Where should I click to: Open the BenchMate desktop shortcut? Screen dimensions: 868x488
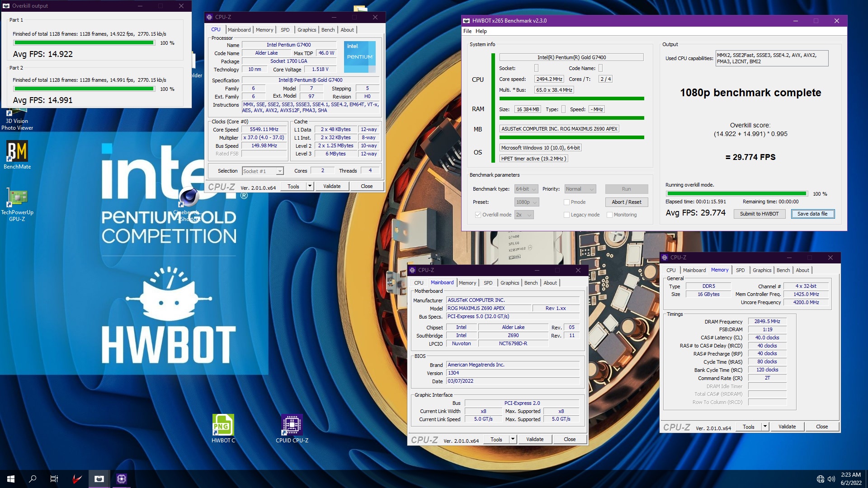[17, 155]
